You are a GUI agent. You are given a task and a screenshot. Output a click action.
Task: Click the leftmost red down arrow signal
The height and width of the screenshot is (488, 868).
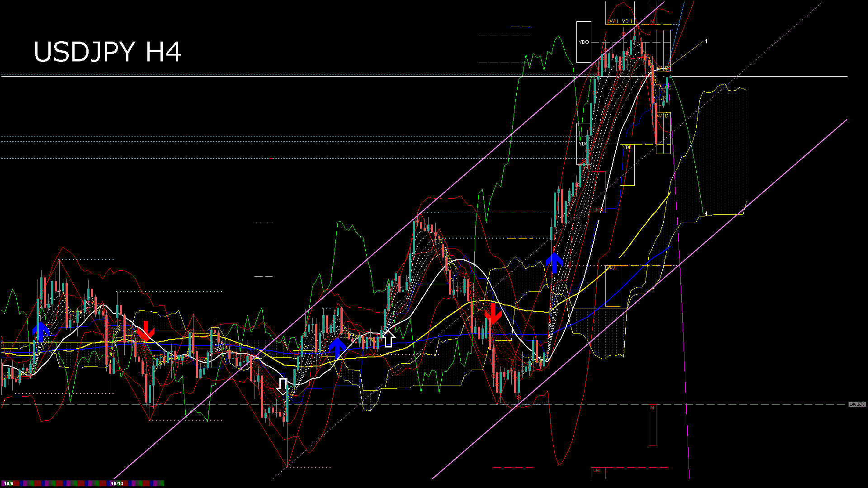pyautogui.click(x=146, y=331)
